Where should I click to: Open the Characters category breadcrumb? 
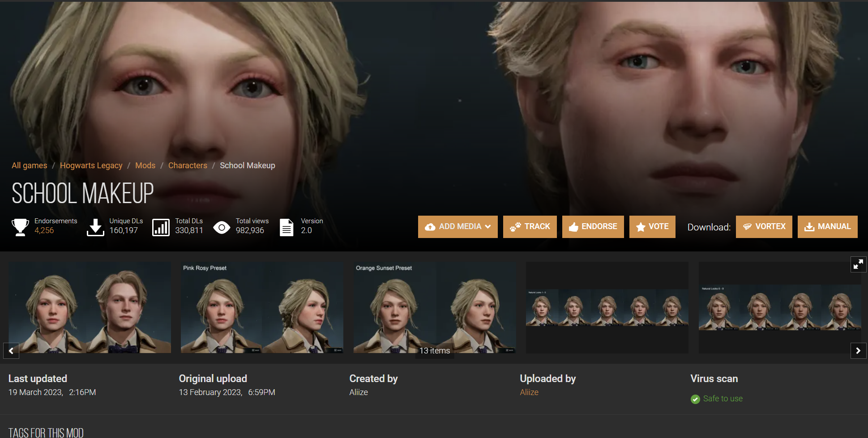click(x=188, y=166)
